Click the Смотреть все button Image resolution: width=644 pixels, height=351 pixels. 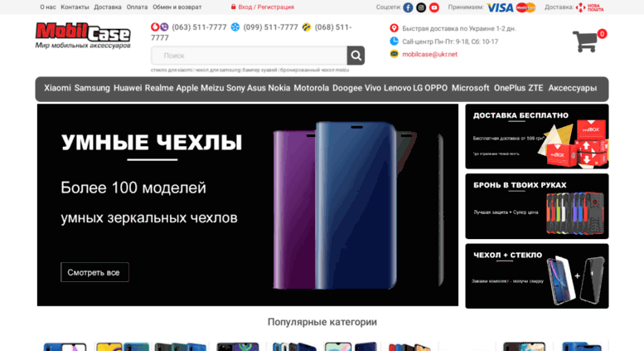coord(94,272)
